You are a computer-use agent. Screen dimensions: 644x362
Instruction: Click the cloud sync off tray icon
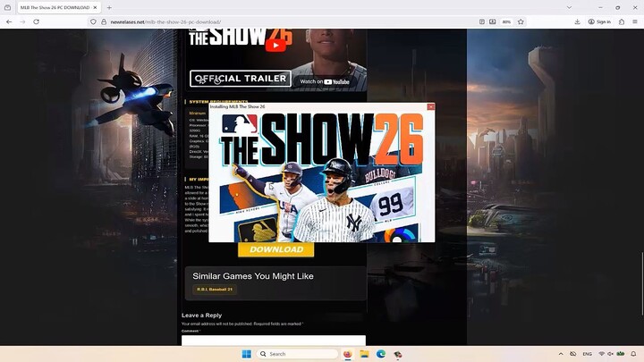pos(573,354)
